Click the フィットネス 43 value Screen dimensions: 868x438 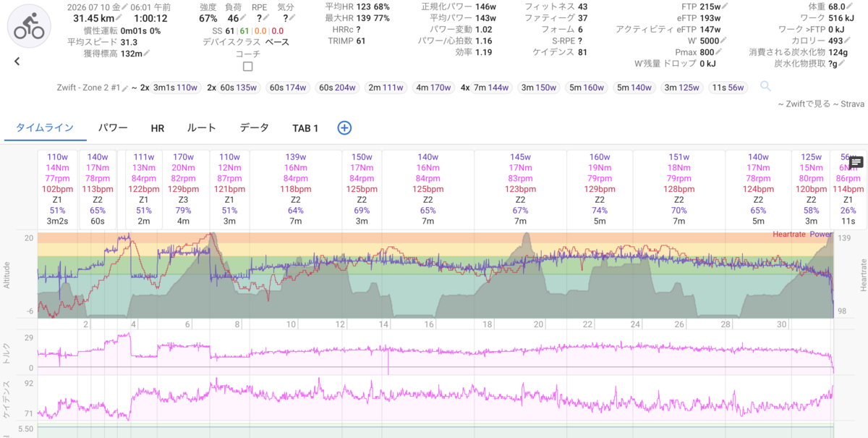point(583,7)
